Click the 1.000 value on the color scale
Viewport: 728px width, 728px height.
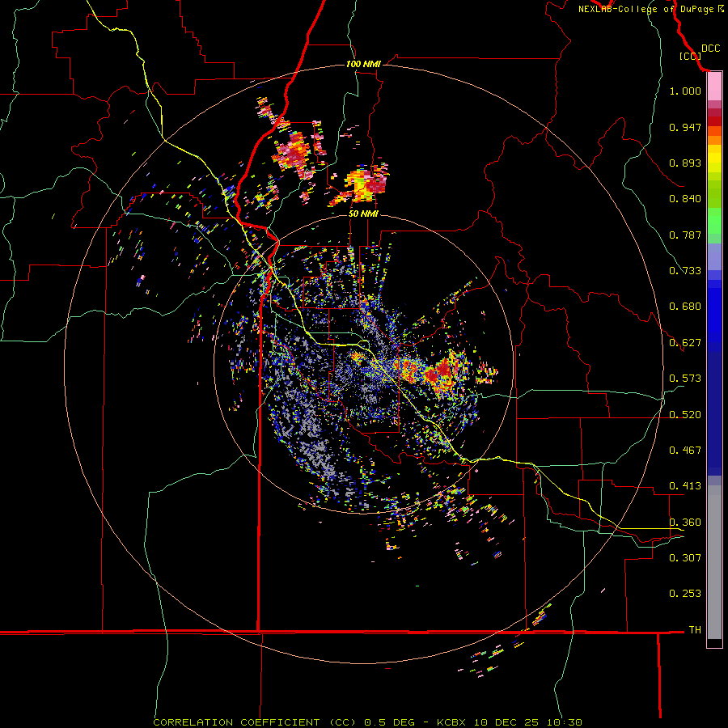click(685, 91)
